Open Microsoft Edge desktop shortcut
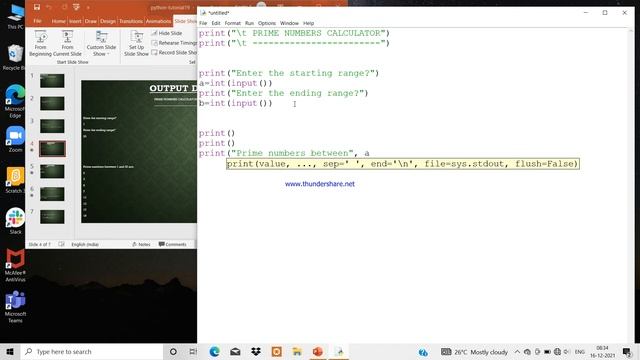640x360 pixels. pyautogui.click(x=15, y=101)
